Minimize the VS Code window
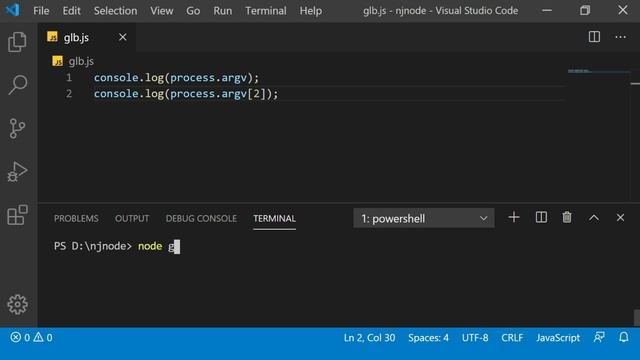640x360 pixels. (547, 11)
